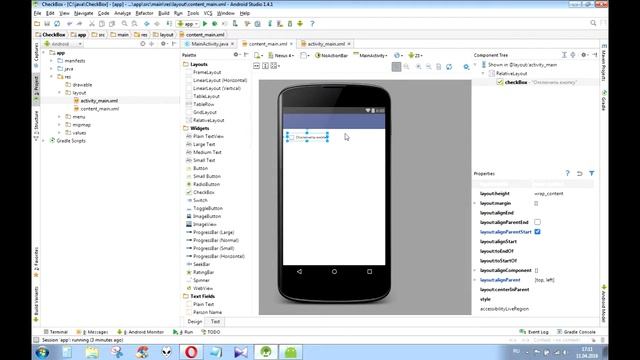This screenshot has height=360, width=640.
Task: Select content_main.xml in project tree
Action: click(x=100, y=109)
